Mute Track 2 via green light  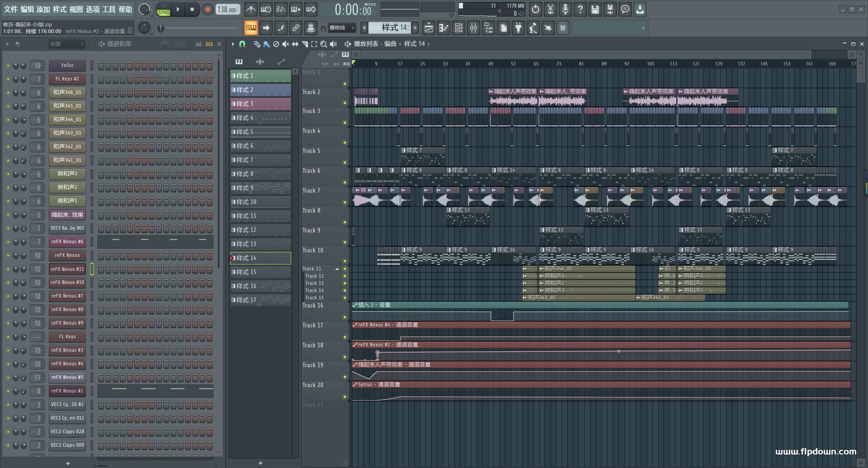[x=345, y=103]
